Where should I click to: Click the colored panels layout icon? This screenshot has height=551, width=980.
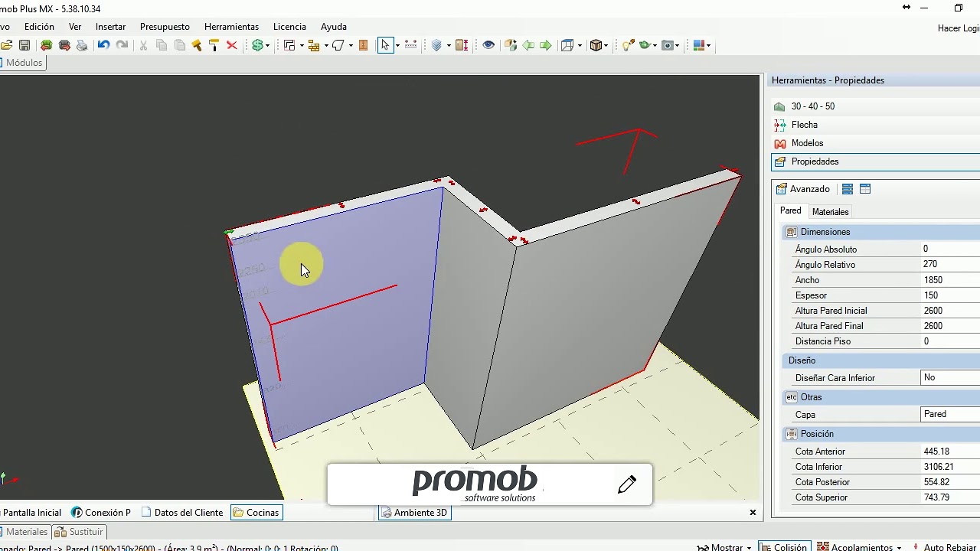[698, 46]
